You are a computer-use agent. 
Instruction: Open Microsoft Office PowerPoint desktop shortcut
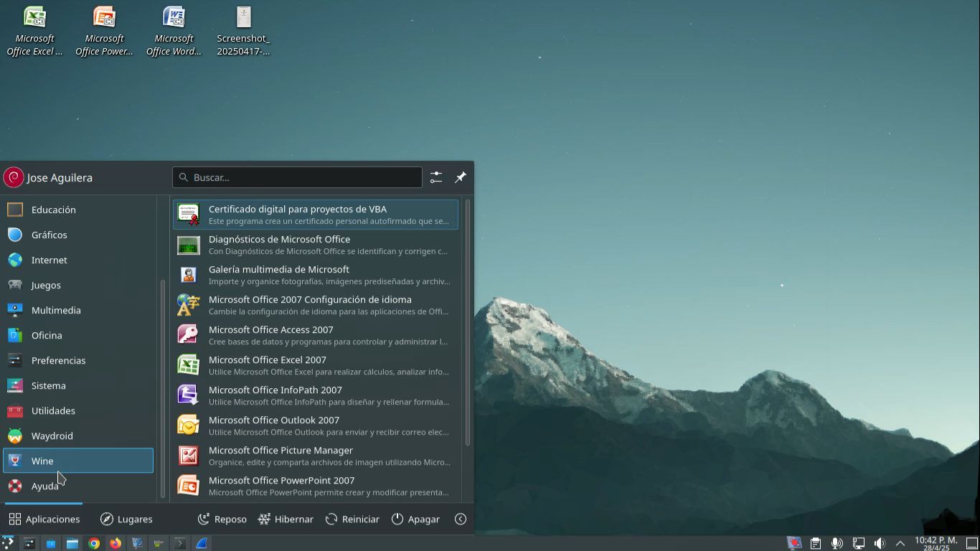[104, 31]
